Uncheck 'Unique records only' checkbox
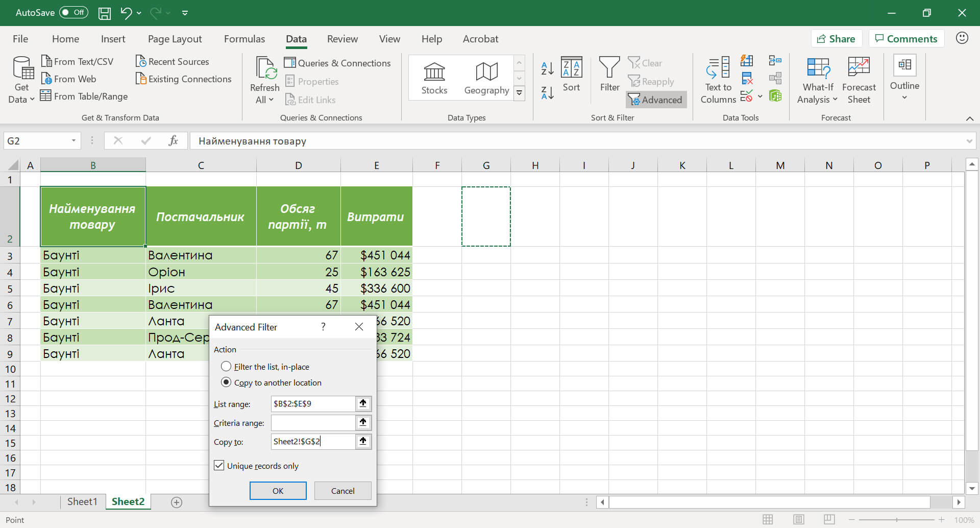Screen dimensions: 980x528 point(219,466)
